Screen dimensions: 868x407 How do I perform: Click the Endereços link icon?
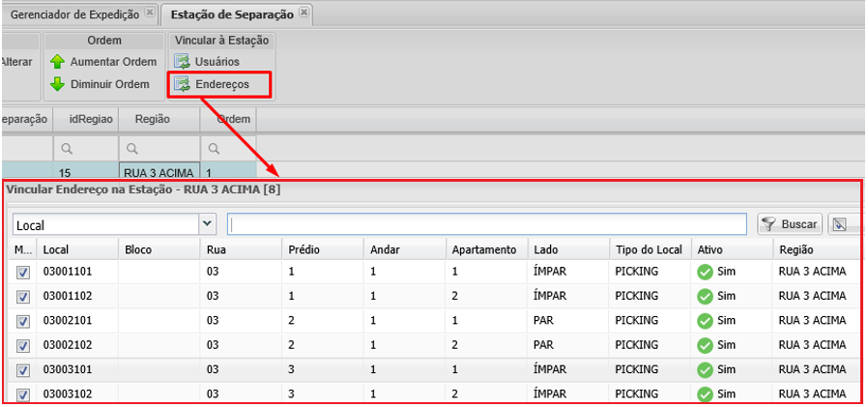(182, 84)
